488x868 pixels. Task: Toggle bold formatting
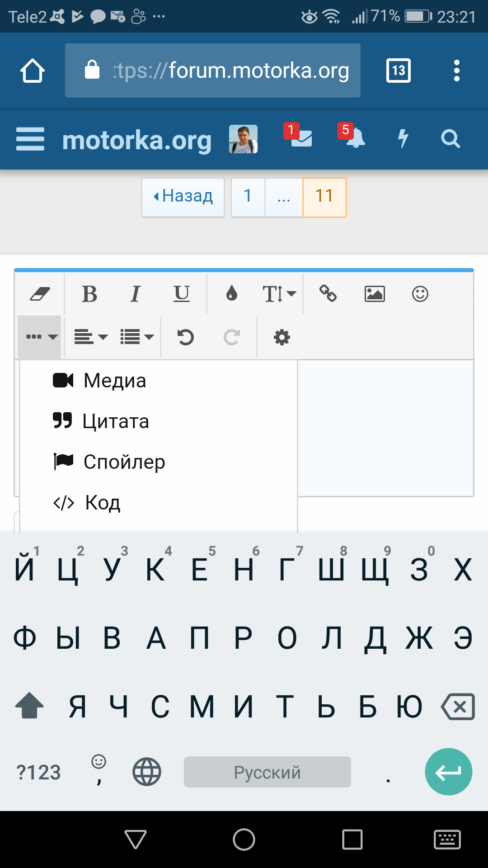(x=89, y=294)
